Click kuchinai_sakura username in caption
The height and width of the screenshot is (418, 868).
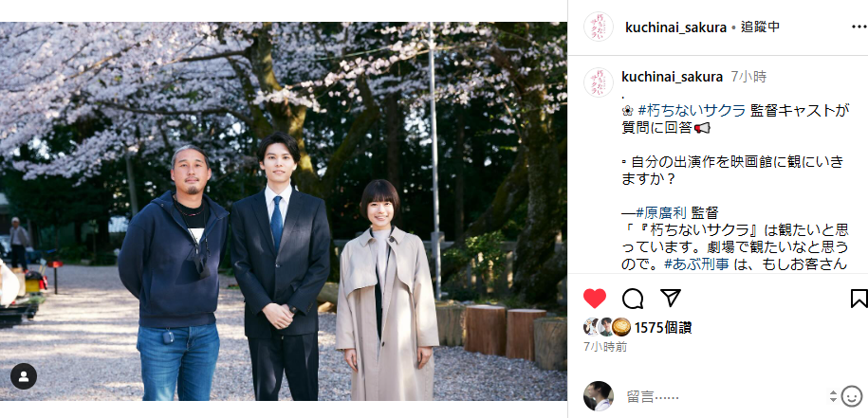click(x=672, y=77)
